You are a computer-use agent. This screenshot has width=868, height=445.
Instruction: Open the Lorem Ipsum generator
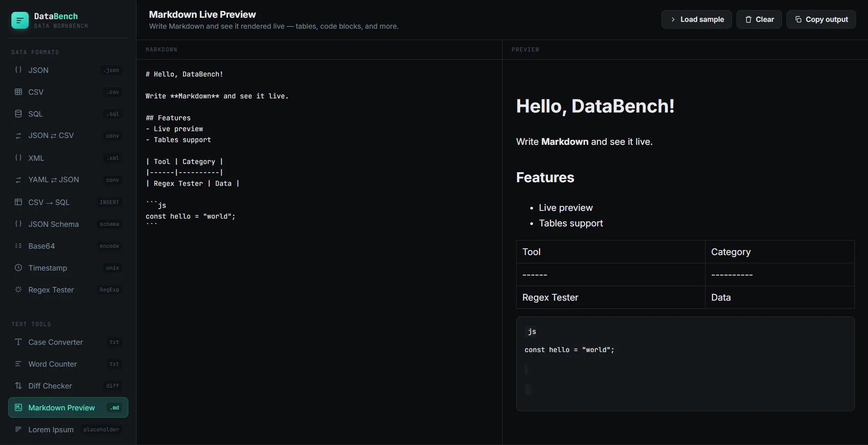tap(68, 430)
